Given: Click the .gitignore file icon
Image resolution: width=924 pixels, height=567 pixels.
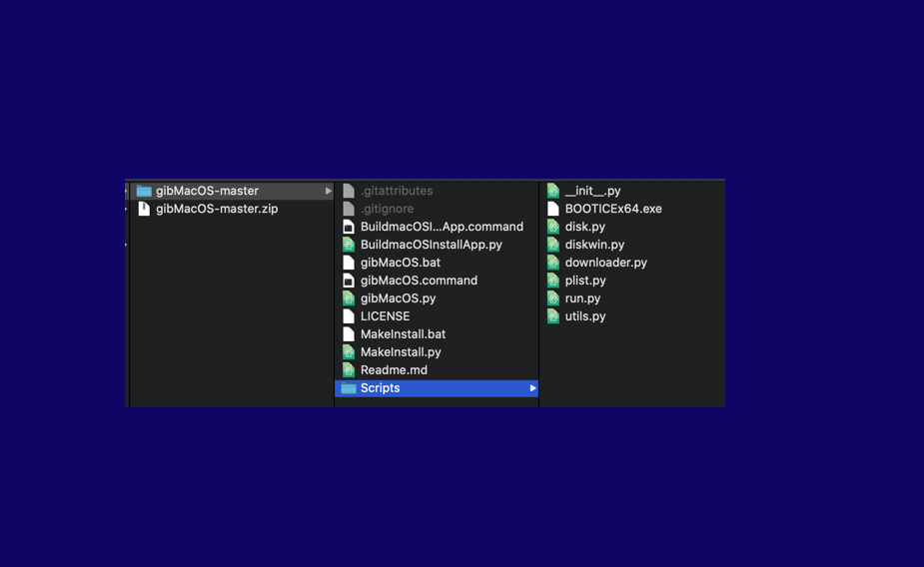Looking at the screenshot, I should 349,209.
